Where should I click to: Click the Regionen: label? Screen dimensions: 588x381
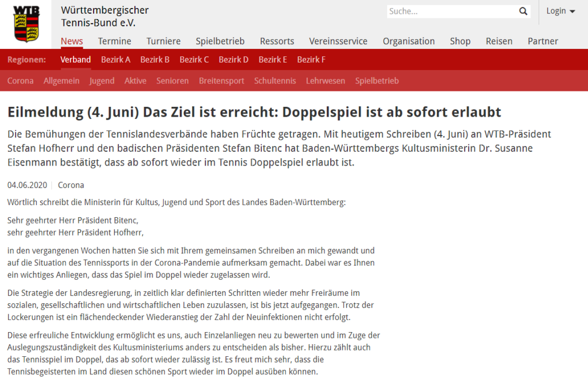click(26, 60)
